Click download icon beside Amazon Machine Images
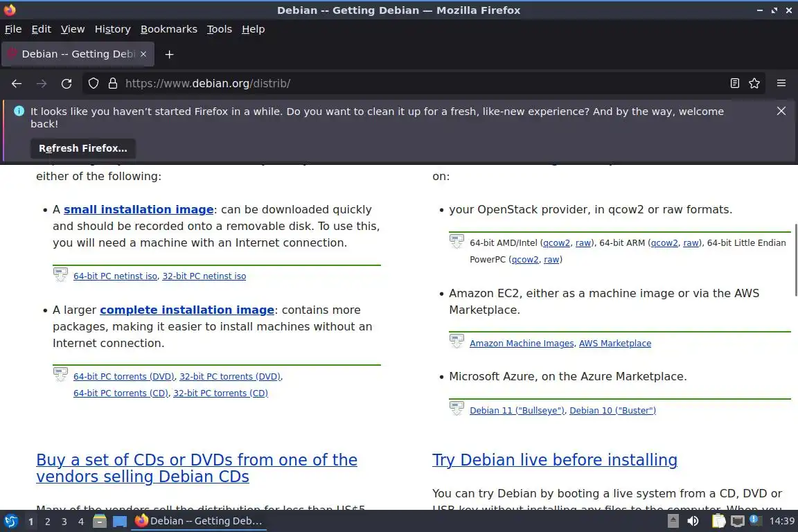 click(x=456, y=341)
